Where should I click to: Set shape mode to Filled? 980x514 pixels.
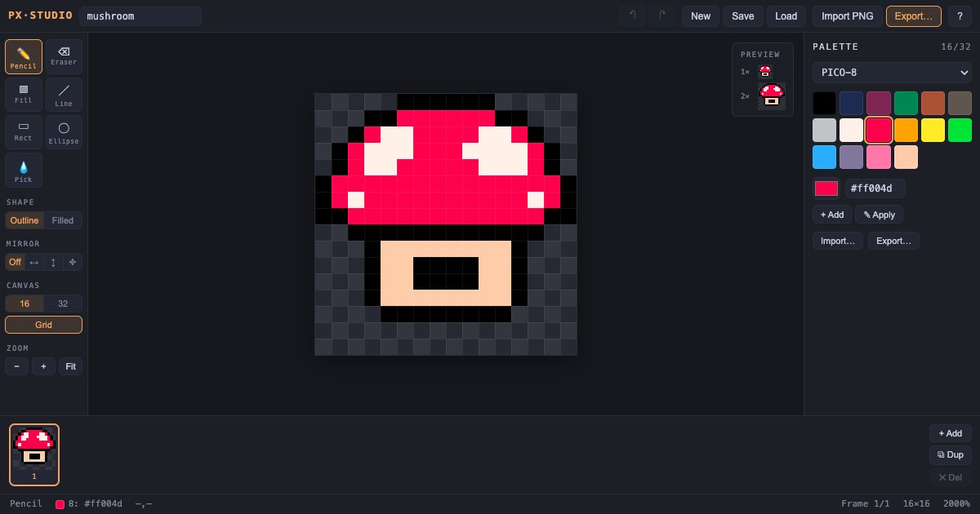(63, 220)
